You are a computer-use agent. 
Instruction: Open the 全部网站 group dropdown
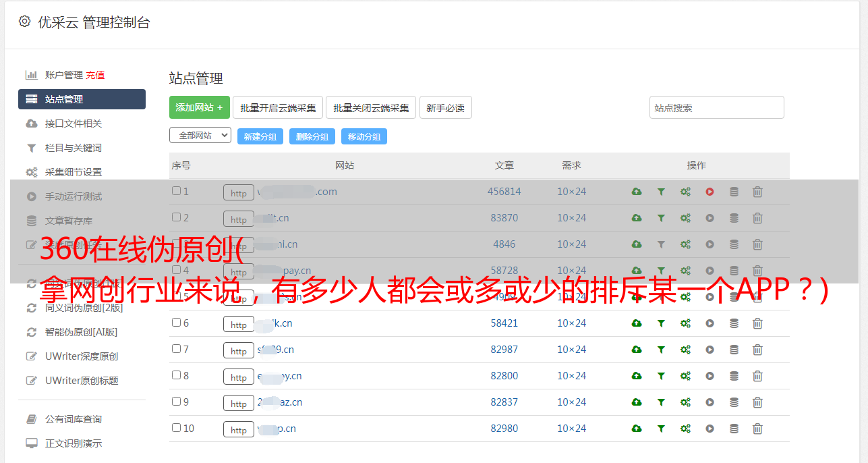pos(200,135)
